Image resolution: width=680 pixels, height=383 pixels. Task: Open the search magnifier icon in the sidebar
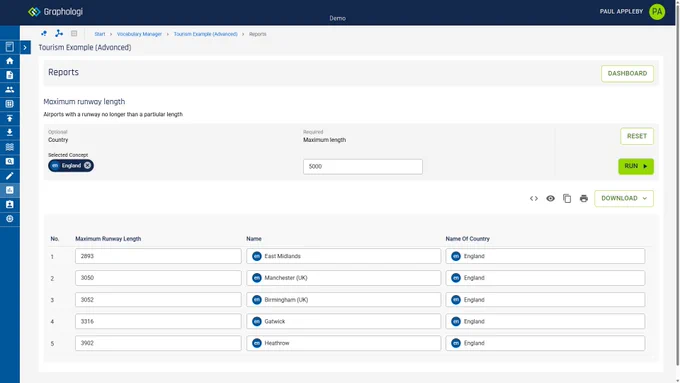(x=10, y=161)
